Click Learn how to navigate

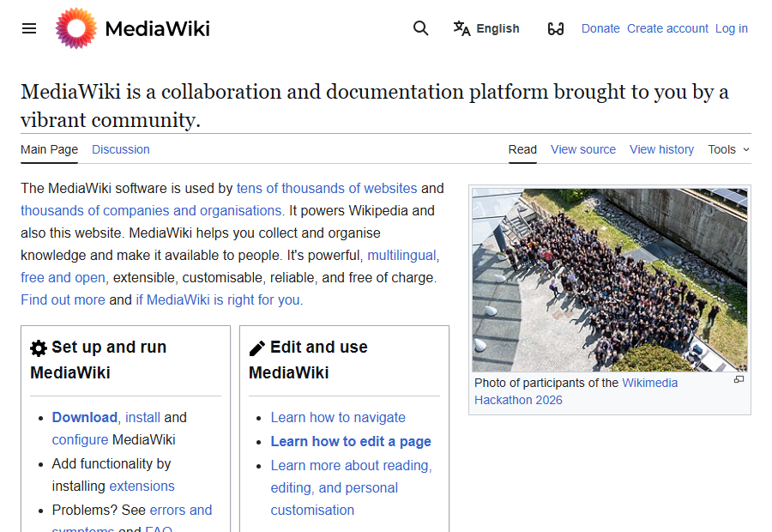(338, 417)
